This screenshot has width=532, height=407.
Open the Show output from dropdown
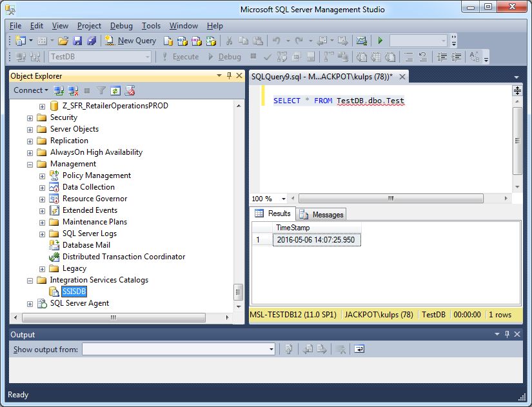pos(271,349)
